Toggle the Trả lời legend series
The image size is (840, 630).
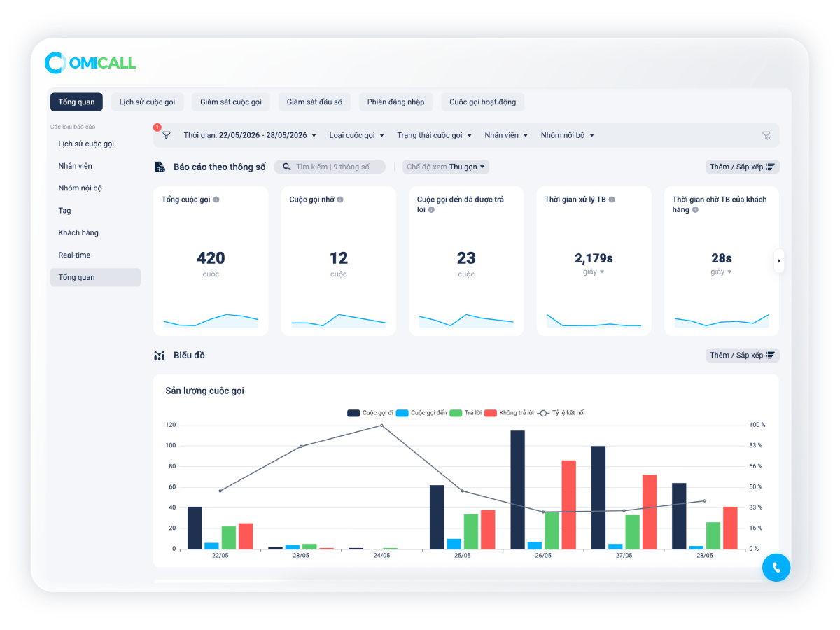click(x=465, y=413)
